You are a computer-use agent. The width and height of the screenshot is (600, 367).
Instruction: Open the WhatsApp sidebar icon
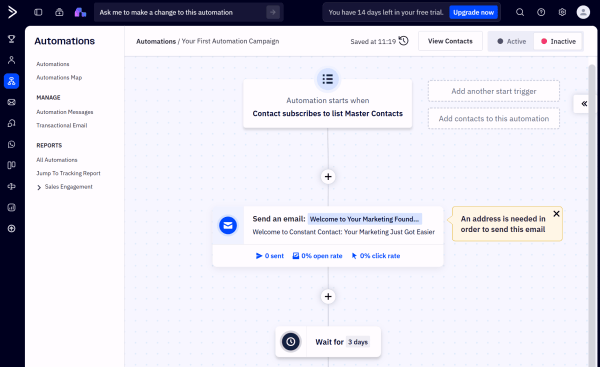pos(11,144)
